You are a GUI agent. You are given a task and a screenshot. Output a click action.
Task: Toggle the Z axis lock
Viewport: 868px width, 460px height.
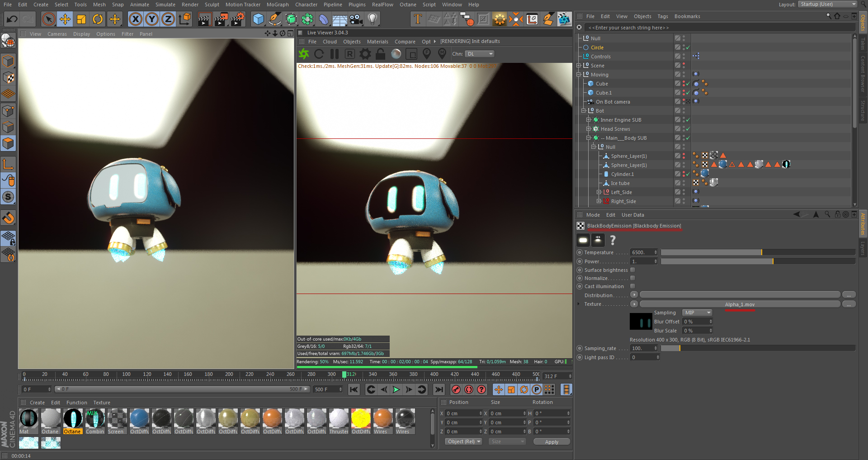pyautogui.click(x=168, y=19)
